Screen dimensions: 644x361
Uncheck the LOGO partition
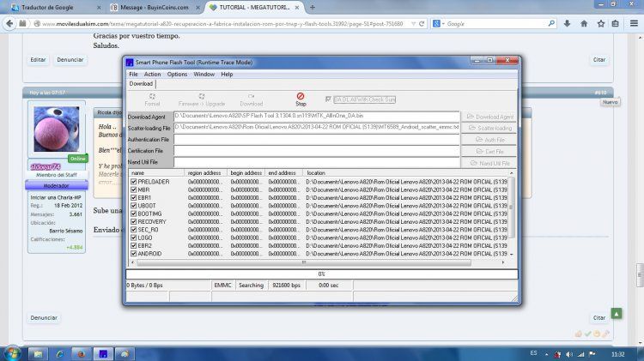click(133, 238)
